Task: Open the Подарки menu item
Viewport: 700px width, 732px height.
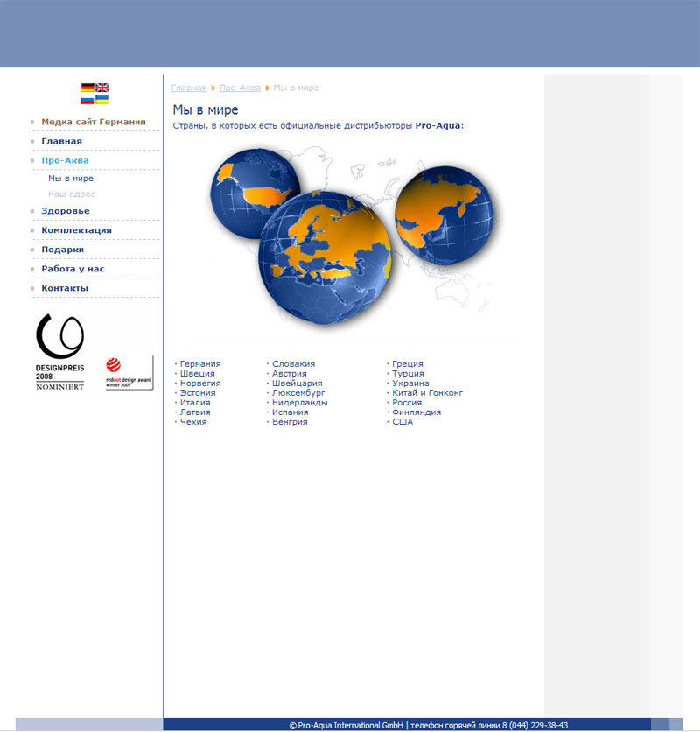Action: 62,250
